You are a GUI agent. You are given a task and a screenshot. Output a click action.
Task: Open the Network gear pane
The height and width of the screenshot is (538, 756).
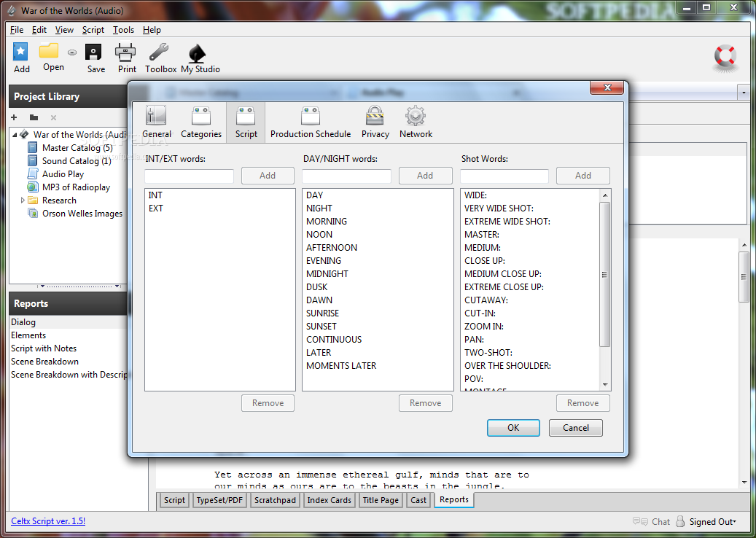pyautogui.click(x=416, y=122)
